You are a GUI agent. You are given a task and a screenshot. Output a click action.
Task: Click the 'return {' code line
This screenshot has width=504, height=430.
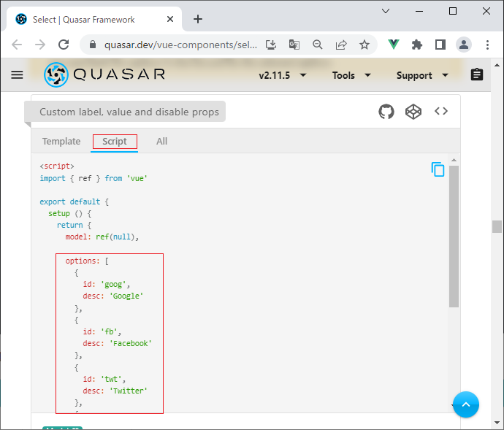(x=75, y=225)
